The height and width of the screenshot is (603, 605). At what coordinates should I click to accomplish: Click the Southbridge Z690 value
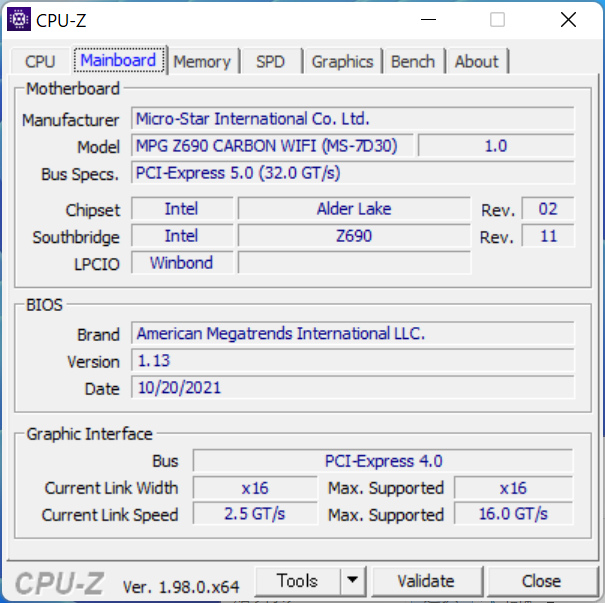tap(354, 236)
